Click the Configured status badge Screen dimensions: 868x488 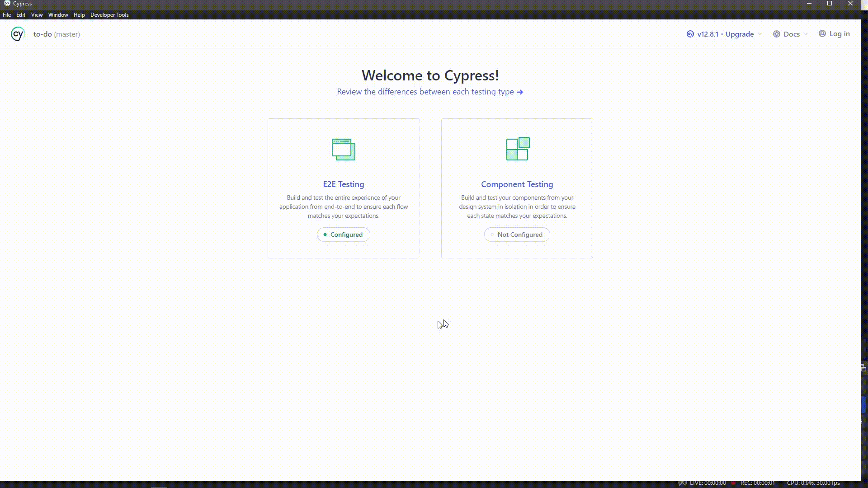(x=344, y=235)
